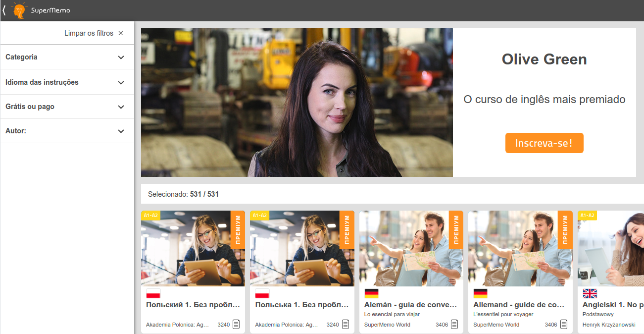Click 'O curso de inglês mais premiado' text
644x334 pixels.
[x=544, y=100]
